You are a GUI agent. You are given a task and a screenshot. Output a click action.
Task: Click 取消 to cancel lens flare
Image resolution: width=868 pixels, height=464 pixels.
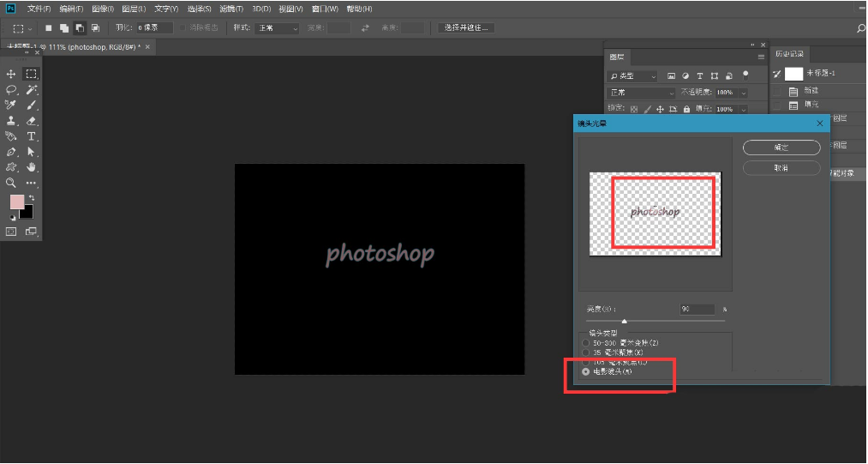point(781,168)
